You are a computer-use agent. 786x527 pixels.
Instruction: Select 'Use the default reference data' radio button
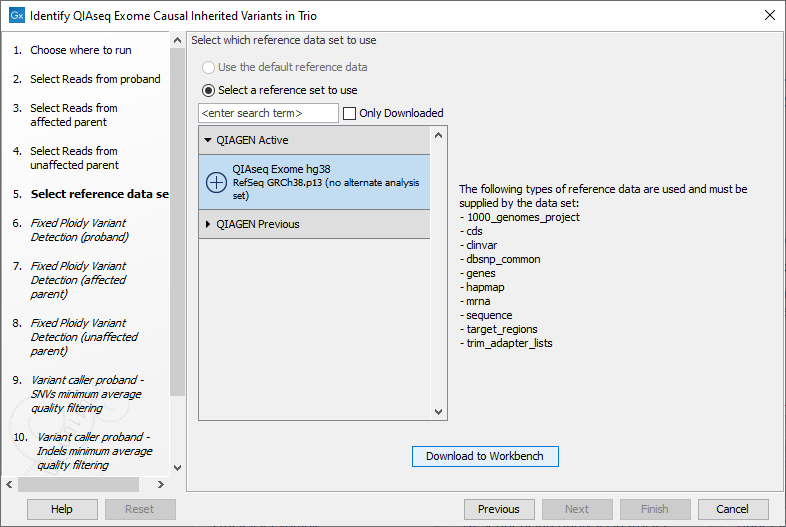pos(208,67)
